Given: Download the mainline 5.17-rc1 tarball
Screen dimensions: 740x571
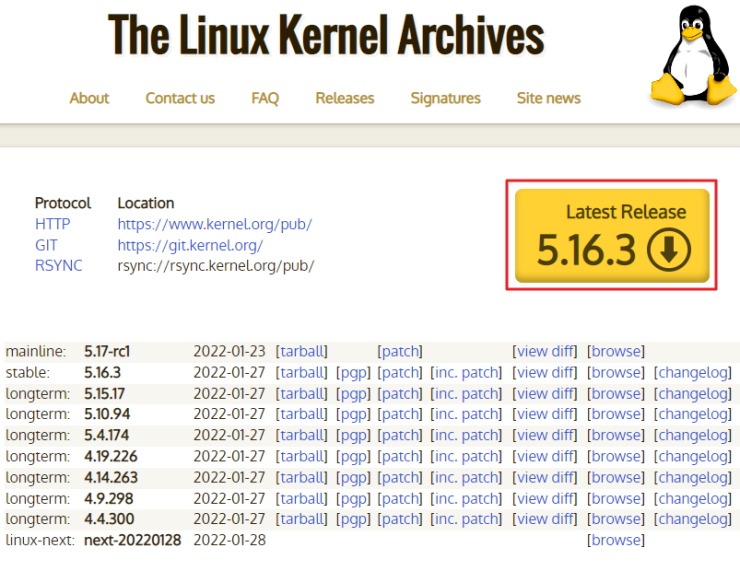Looking at the screenshot, I should click(302, 352).
